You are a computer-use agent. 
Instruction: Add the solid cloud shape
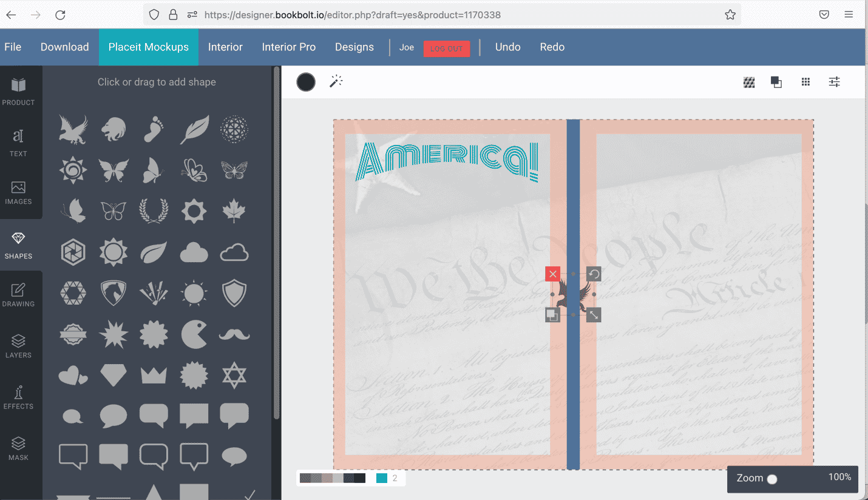(x=194, y=252)
